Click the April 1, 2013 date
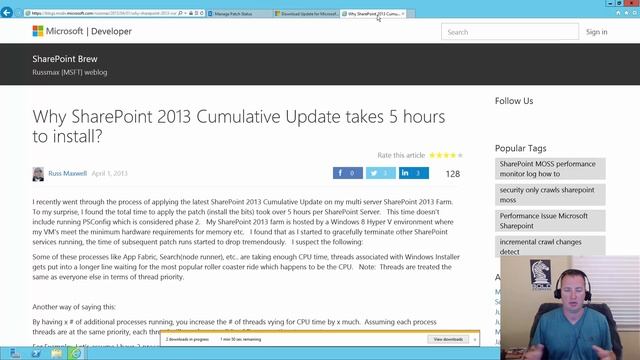The height and width of the screenshot is (360, 640). 109,173
